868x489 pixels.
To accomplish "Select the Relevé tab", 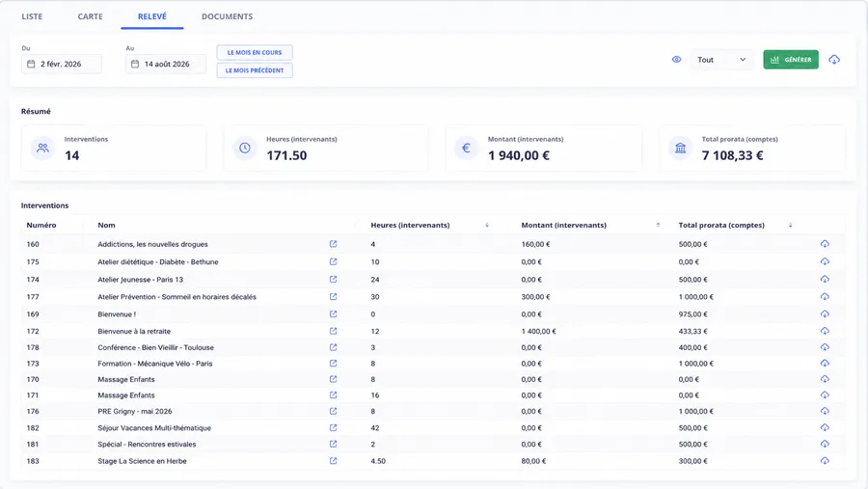I will click(x=152, y=16).
